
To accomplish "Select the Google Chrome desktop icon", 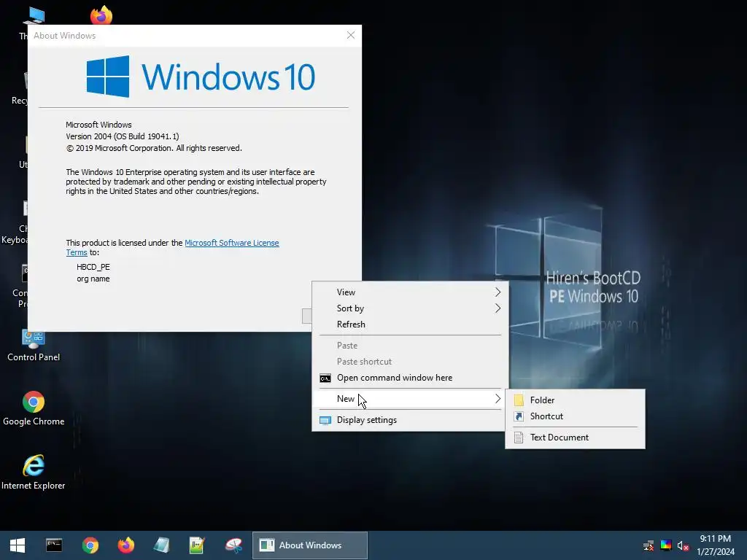I will (34, 409).
